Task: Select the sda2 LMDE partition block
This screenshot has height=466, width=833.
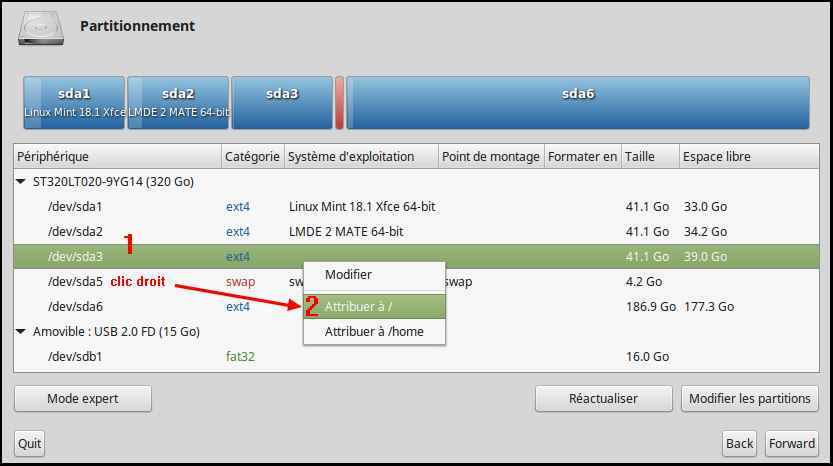Action: [178, 102]
